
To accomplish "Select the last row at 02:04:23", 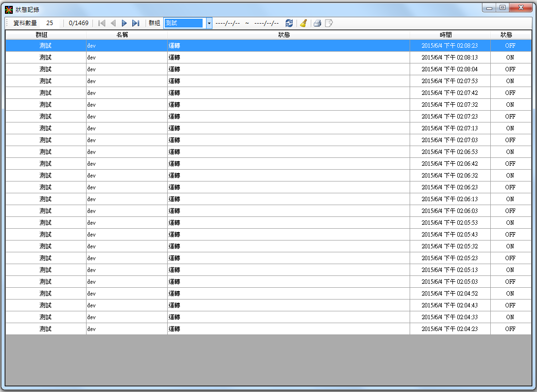I will (449, 329).
